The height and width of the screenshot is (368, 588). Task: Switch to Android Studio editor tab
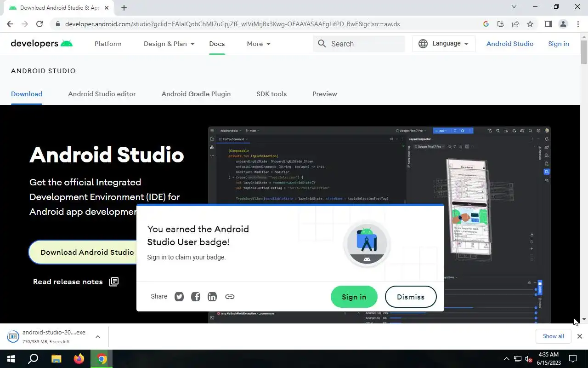(x=102, y=94)
